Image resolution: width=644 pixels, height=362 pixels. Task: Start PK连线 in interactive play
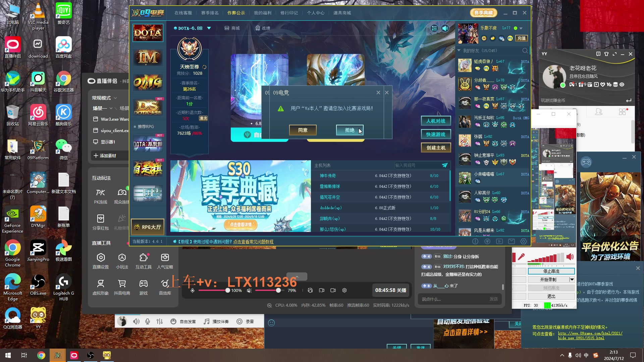101,196
